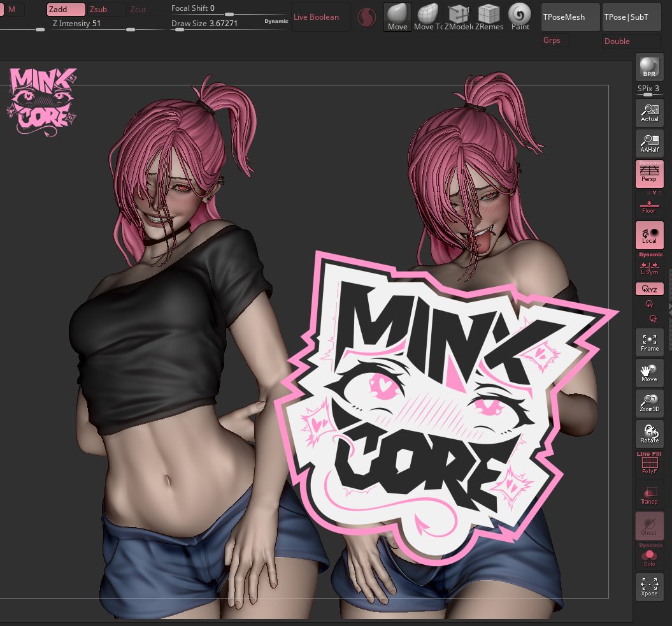
Task: Click the Move canvas hand icon
Action: coord(649,373)
